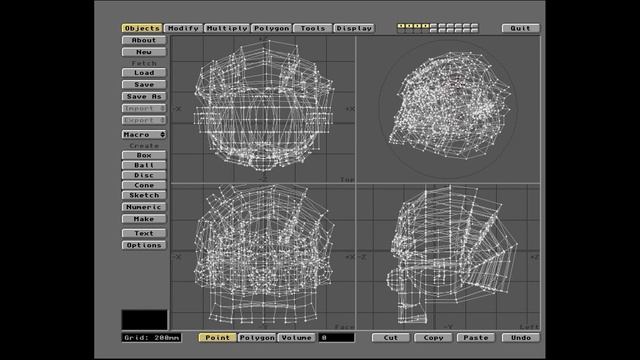Select Point selection mode

click(217, 338)
